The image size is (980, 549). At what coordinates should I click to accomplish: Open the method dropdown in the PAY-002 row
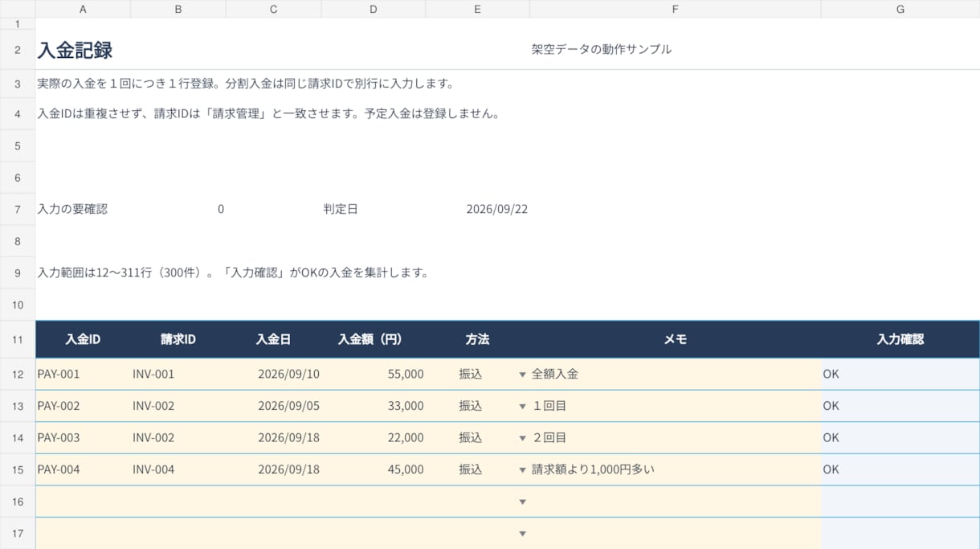point(522,407)
